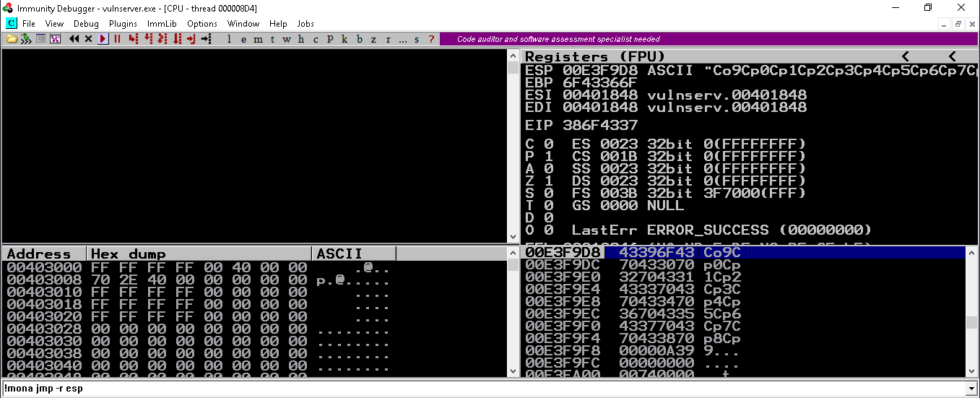Image resolution: width=980 pixels, height=398 pixels.
Task: Show Handles with 'h' button
Action: click(301, 39)
